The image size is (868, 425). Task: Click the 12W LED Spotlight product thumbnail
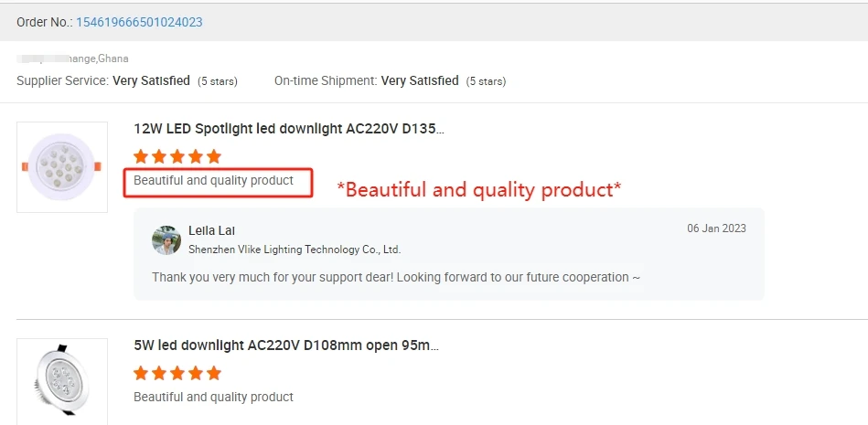[62, 167]
